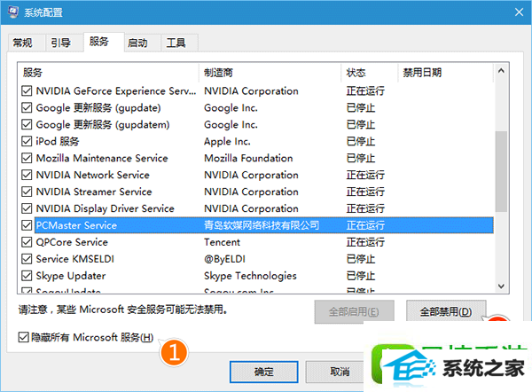Uncheck Mozilla Maintenance Service checkbox
The image size is (532, 392).
coord(27,158)
